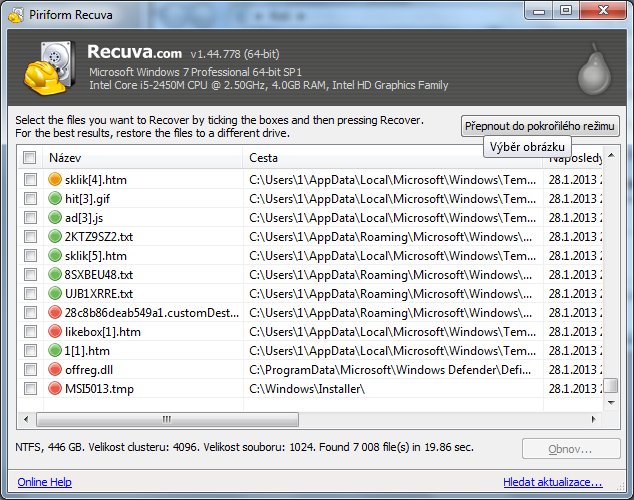This screenshot has height=500, width=634.
Task: Click the red status dot beside offreg.dll
Action: tap(55, 369)
